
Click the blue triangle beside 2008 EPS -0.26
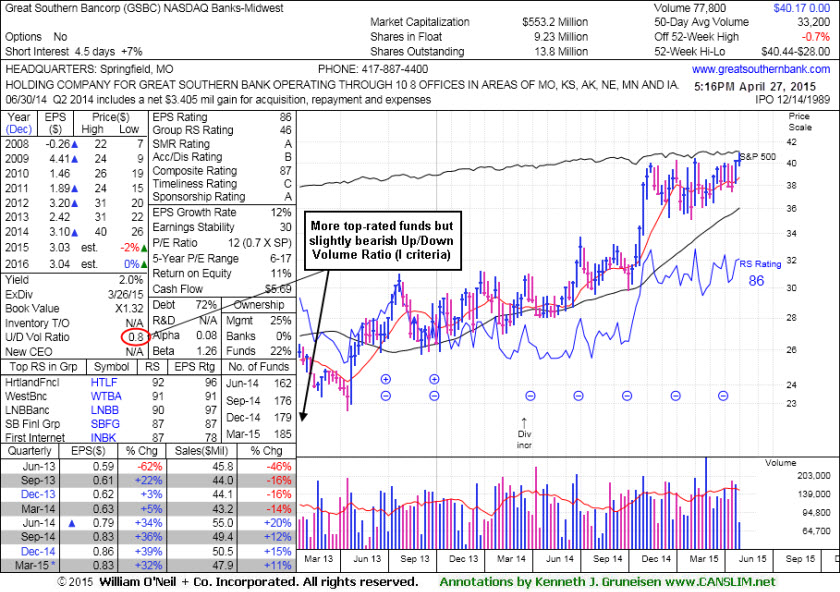(x=75, y=144)
